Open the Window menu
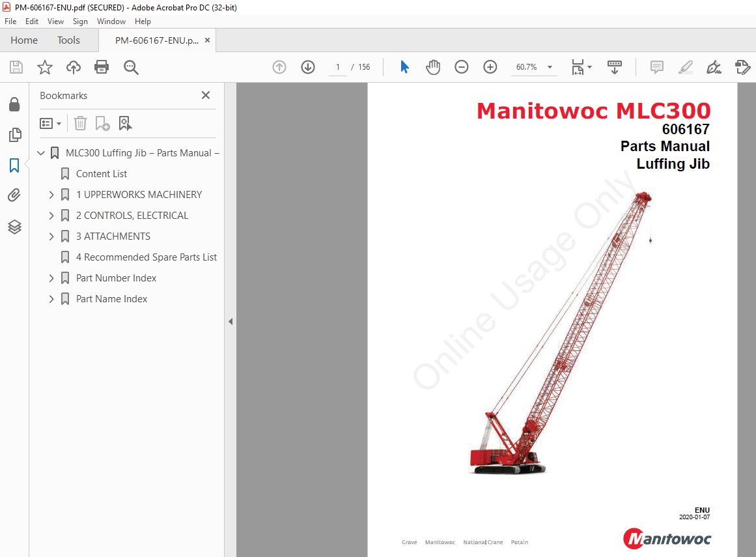This screenshot has height=557, width=756. click(111, 21)
